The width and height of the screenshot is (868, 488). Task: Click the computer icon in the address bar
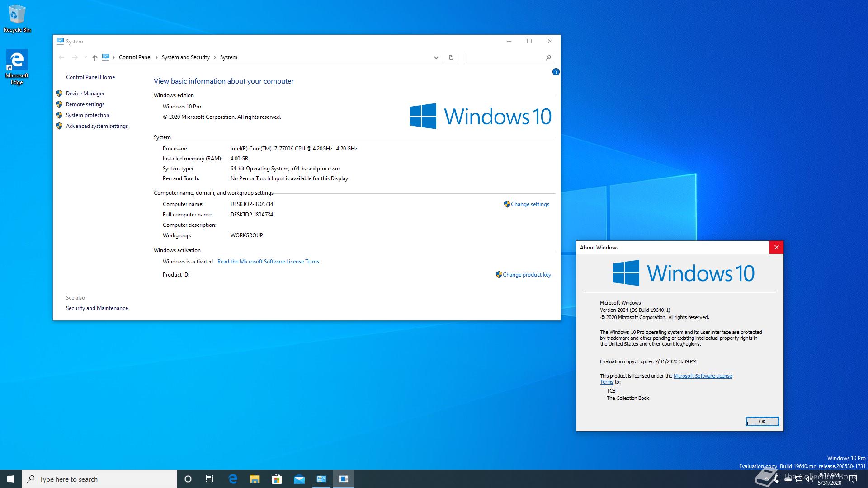pyautogui.click(x=106, y=57)
